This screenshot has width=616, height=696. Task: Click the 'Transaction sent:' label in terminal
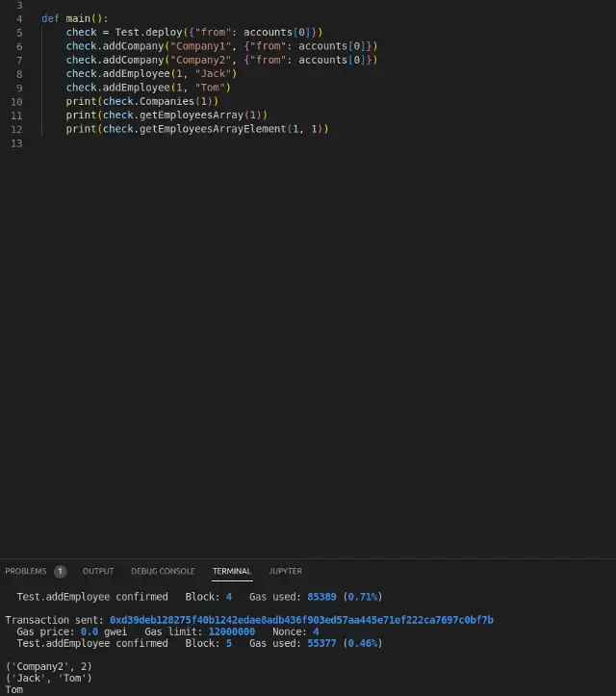click(54, 620)
